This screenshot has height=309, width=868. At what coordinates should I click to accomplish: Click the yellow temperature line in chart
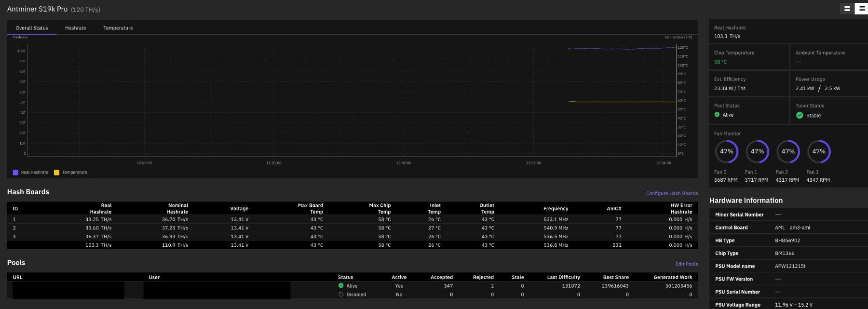[622, 102]
